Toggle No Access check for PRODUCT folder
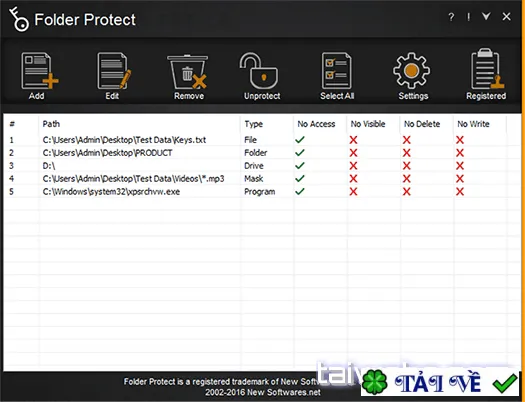 [x=300, y=153]
